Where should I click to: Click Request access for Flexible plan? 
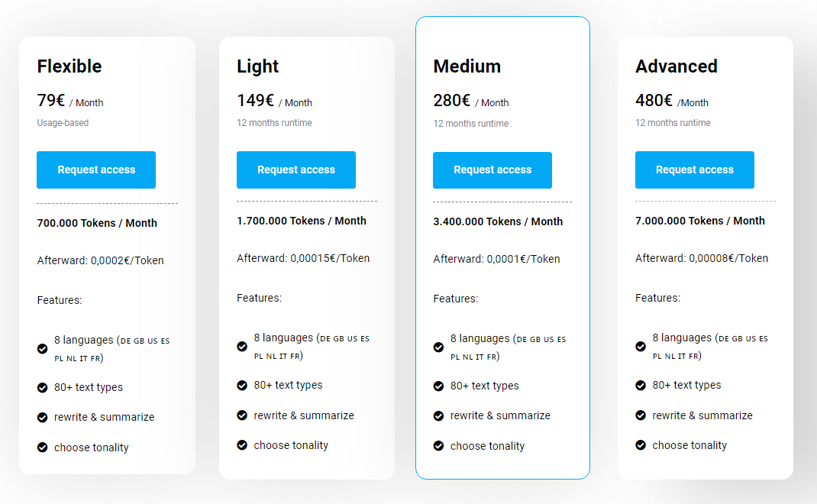tap(96, 170)
